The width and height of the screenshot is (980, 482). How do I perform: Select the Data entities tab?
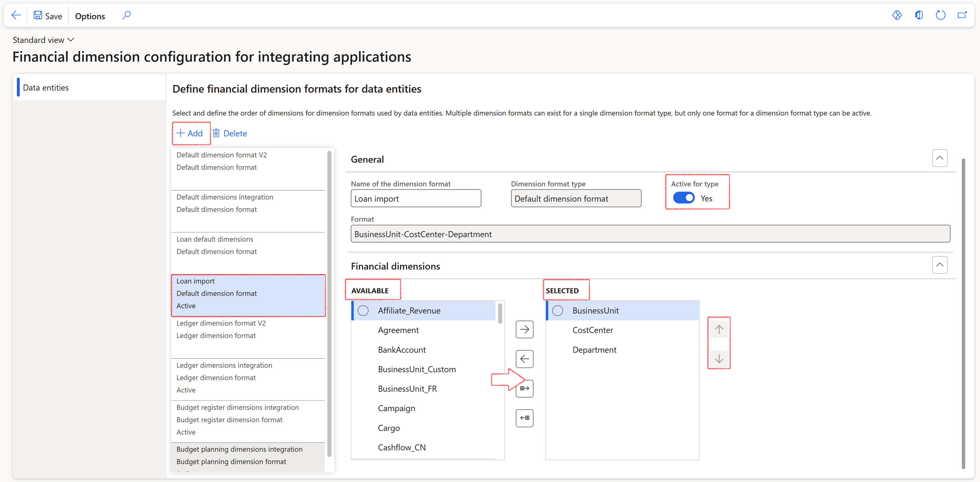tap(46, 88)
